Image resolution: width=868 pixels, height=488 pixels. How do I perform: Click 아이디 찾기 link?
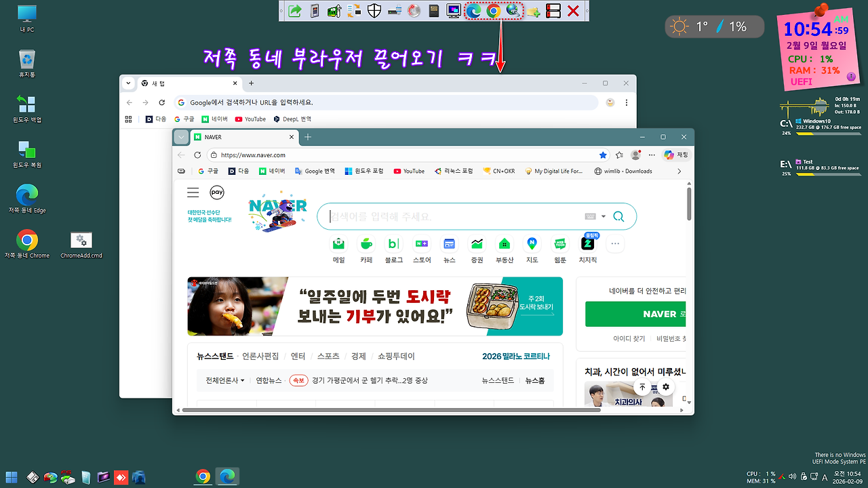pyautogui.click(x=629, y=338)
